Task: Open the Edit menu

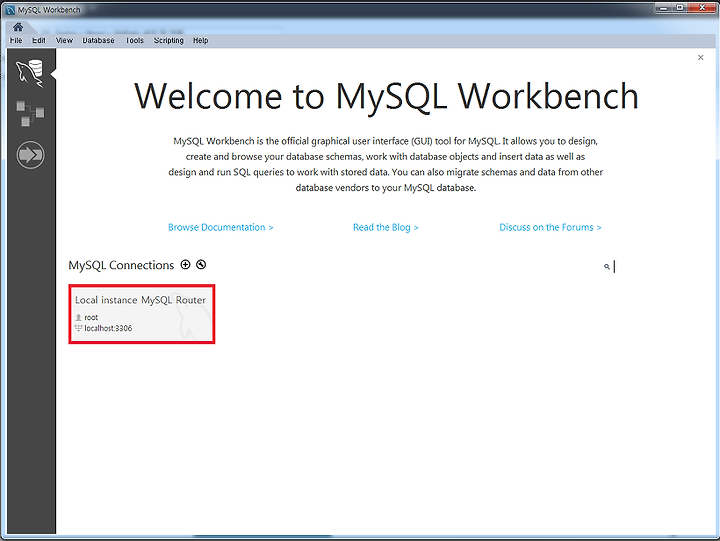Action: click(x=39, y=40)
